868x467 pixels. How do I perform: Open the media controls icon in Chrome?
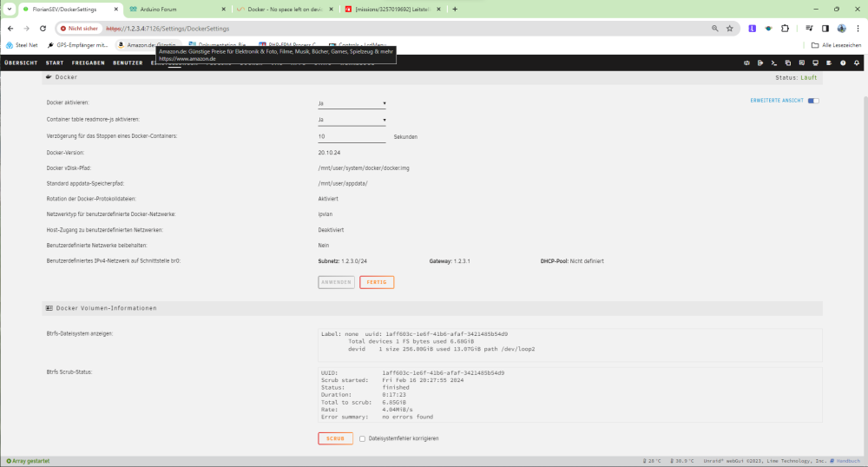coord(809,29)
